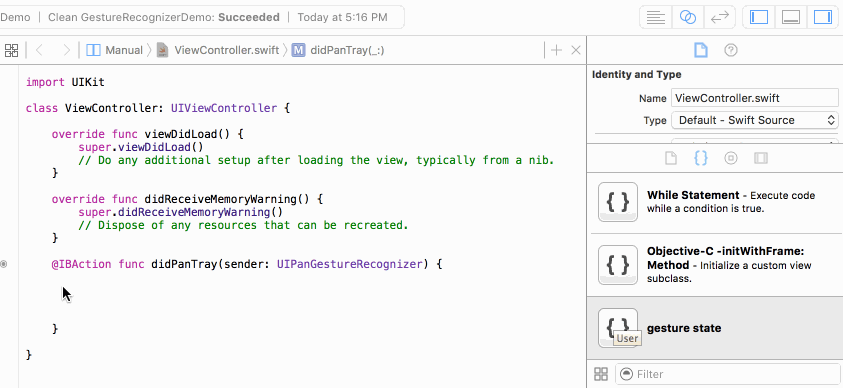
Task: Show the Object library
Action: (731, 158)
